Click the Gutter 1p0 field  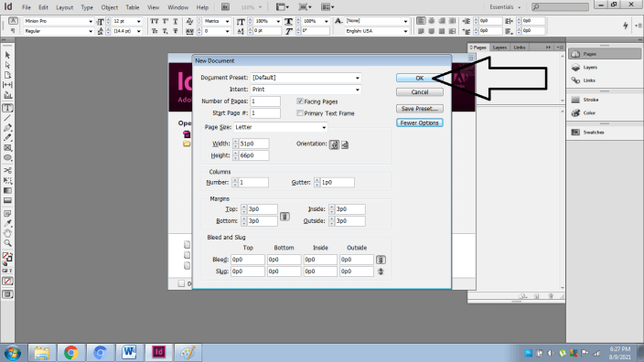point(337,182)
